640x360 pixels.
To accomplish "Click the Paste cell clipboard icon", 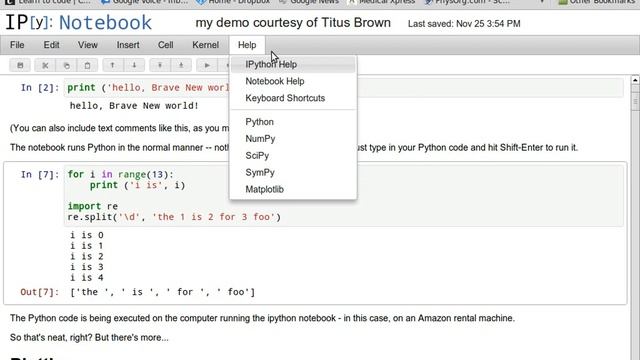I will point(87,65).
